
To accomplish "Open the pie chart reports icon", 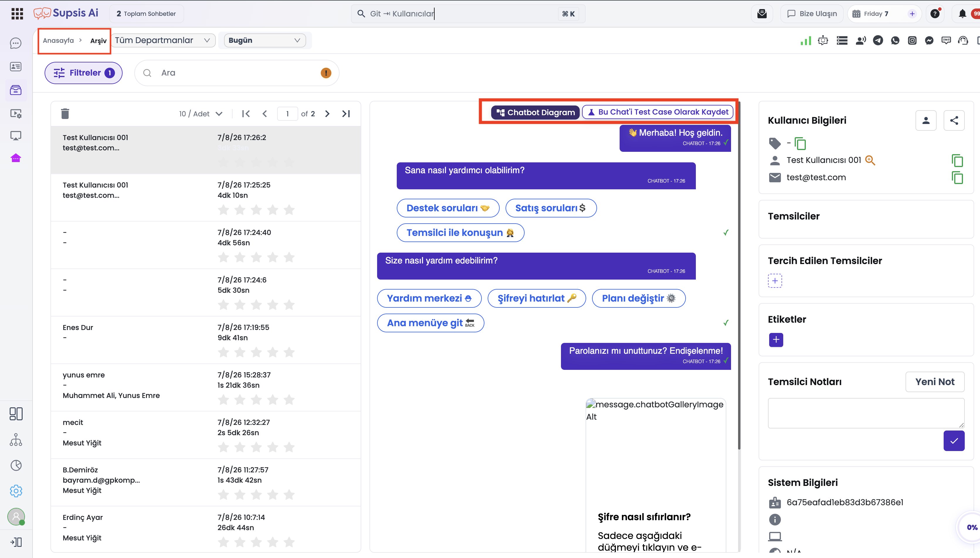I will pyautogui.click(x=16, y=465).
